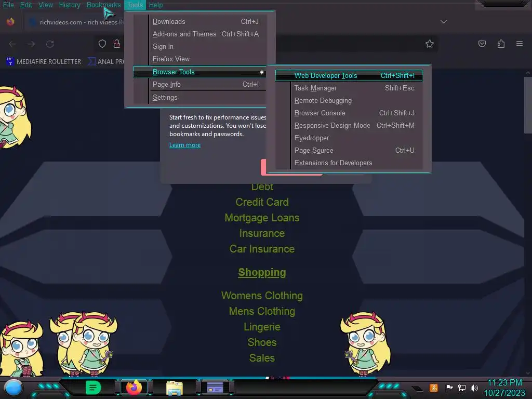Open the File menu
The height and width of the screenshot is (399, 532).
(x=8, y=5)
